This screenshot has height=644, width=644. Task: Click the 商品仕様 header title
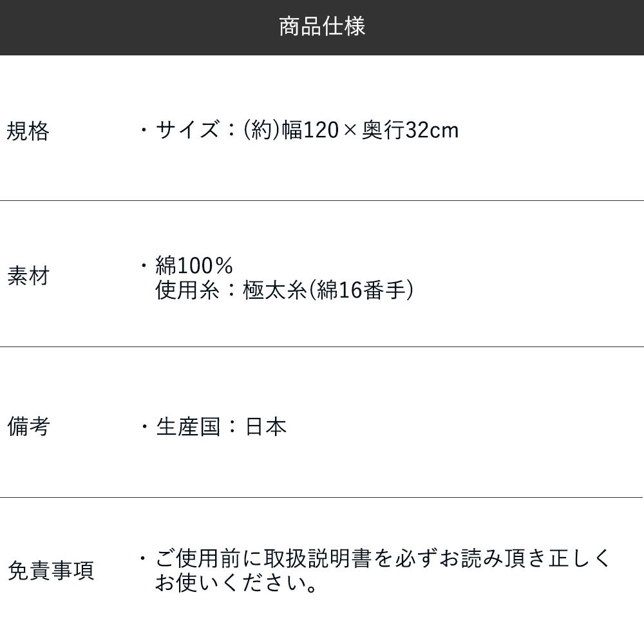(x=322, y=27)
